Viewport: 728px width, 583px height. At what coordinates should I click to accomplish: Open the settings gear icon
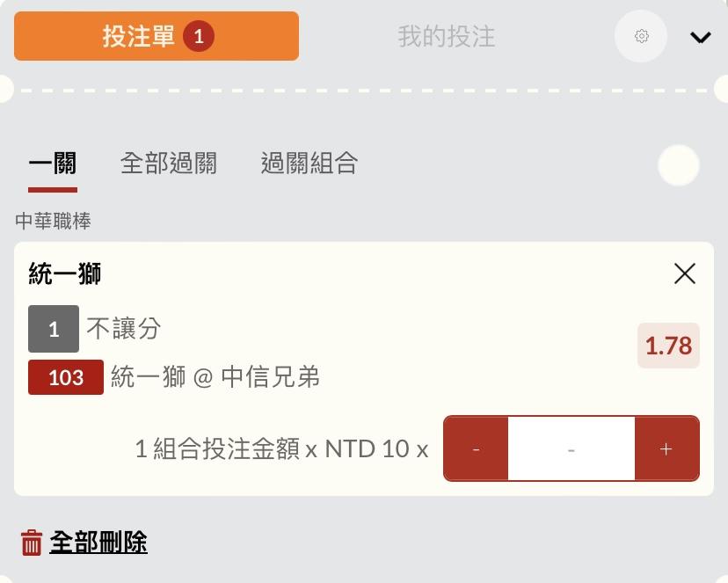(641, 36)
